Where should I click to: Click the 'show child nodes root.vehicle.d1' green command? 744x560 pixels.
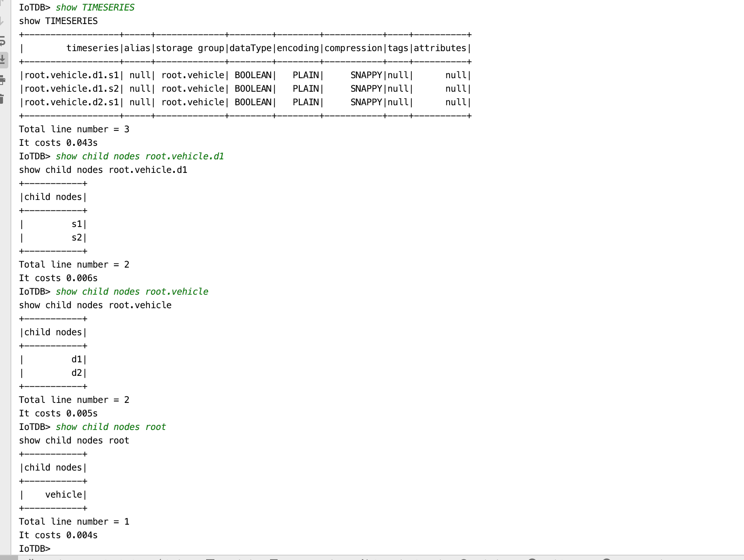(x=140, y=156)
